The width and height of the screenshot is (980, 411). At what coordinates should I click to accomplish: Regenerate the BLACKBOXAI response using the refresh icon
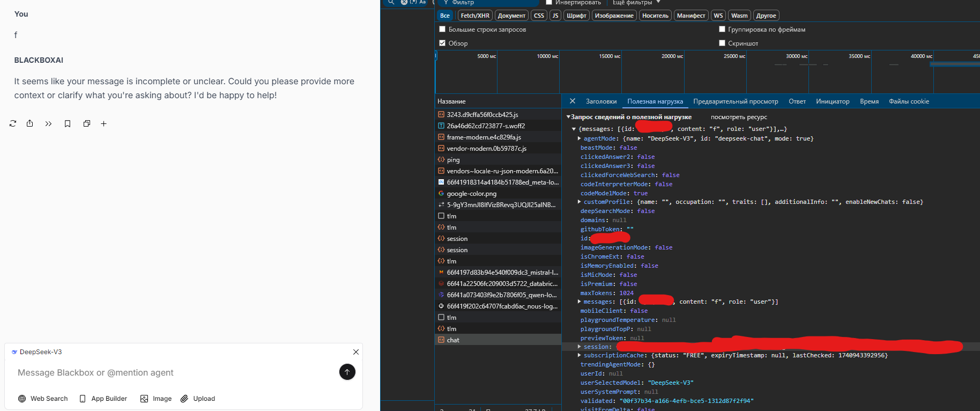(13, 123)
